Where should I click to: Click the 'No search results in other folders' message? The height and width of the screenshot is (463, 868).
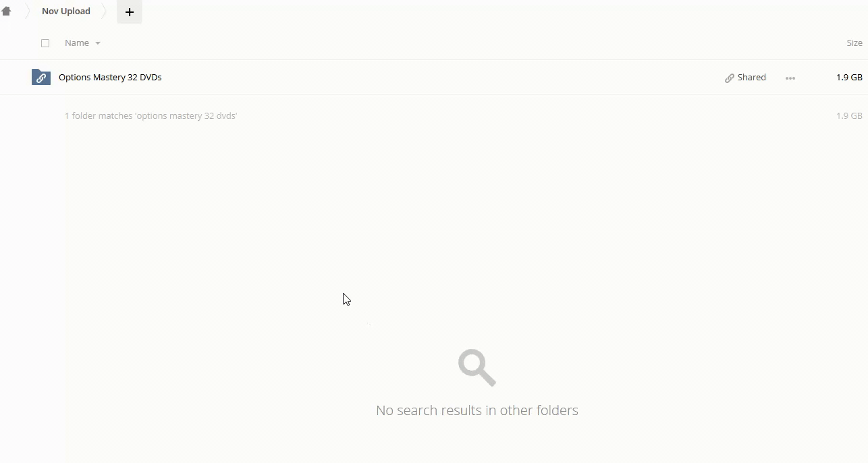(x=477, y=410)
